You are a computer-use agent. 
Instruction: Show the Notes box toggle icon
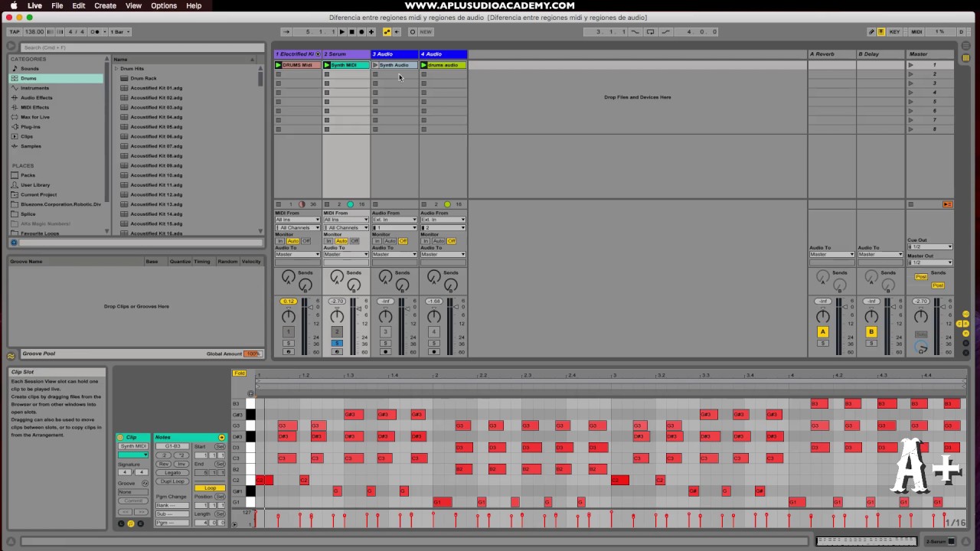(x=222, y=437)
